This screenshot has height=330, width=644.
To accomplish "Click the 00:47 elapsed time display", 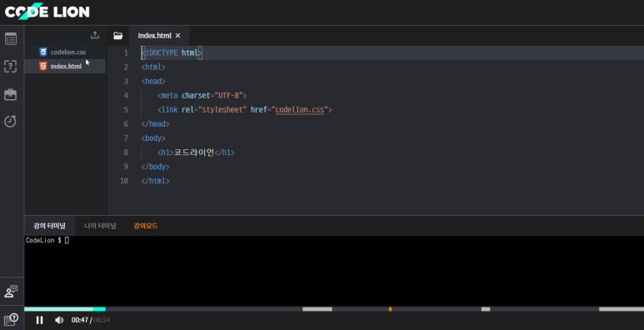I will (x=80, y=320).
